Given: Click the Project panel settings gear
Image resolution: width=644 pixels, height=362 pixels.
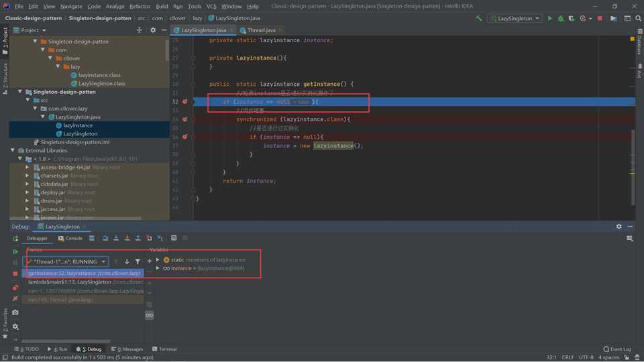Looking at the screenshot, I should [x=153, y=30].
